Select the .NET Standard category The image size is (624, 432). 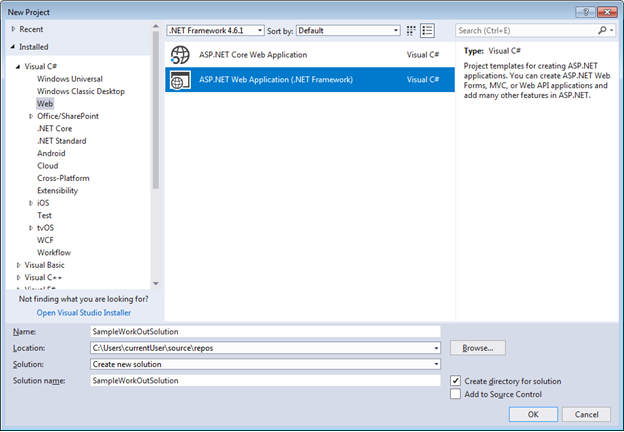click(x=62, y=141)
